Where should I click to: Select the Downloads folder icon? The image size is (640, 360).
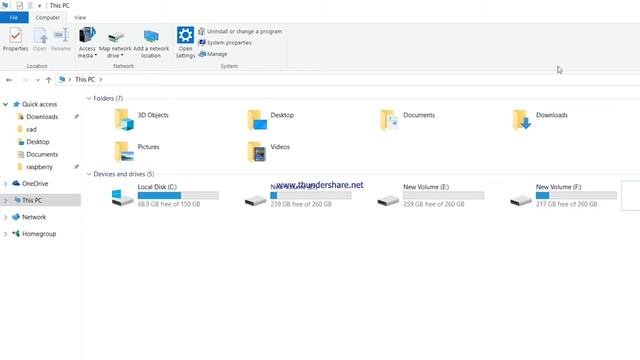522,120
